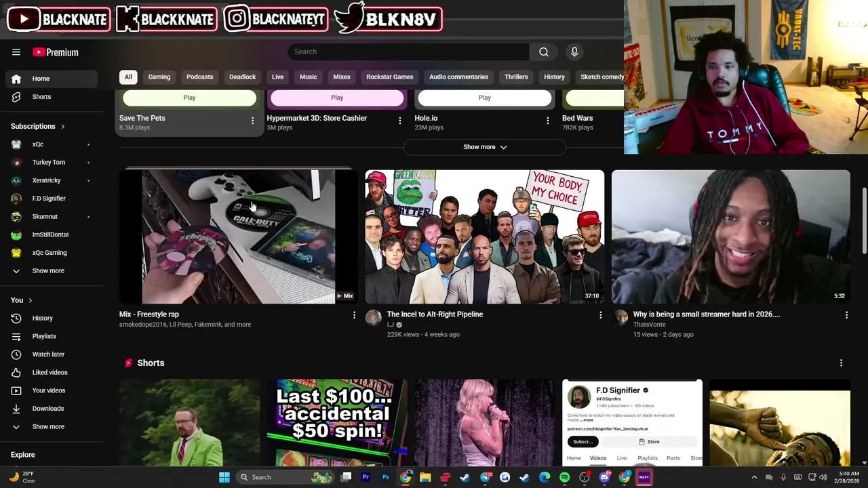Screen dimensions: 868x488
Task: Expand playables with Show more
Action: (x=485, y=147)
